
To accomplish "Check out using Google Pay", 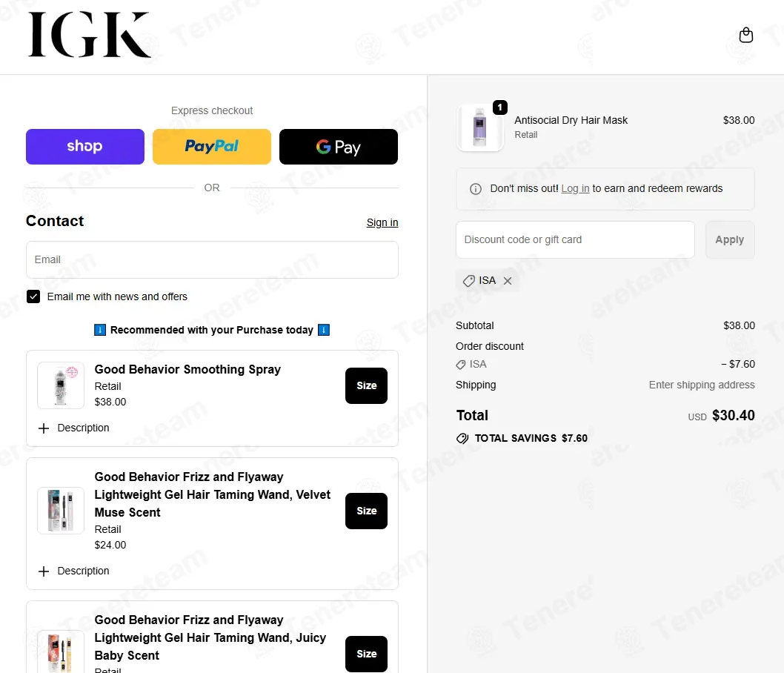I will [339, 147].
